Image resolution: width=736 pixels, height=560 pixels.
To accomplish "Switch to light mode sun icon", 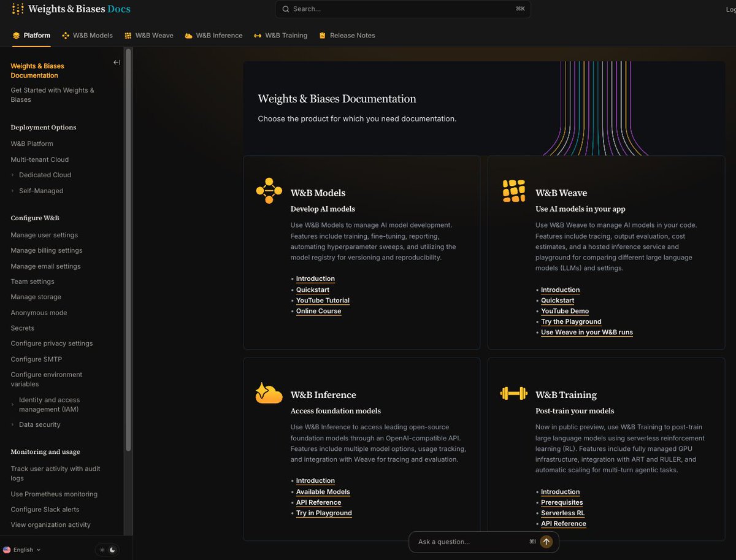I will click(102, 550).
